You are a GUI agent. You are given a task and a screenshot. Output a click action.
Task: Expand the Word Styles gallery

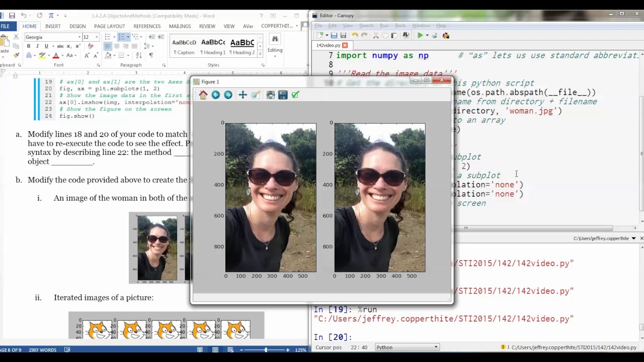(x=260, y=53)
